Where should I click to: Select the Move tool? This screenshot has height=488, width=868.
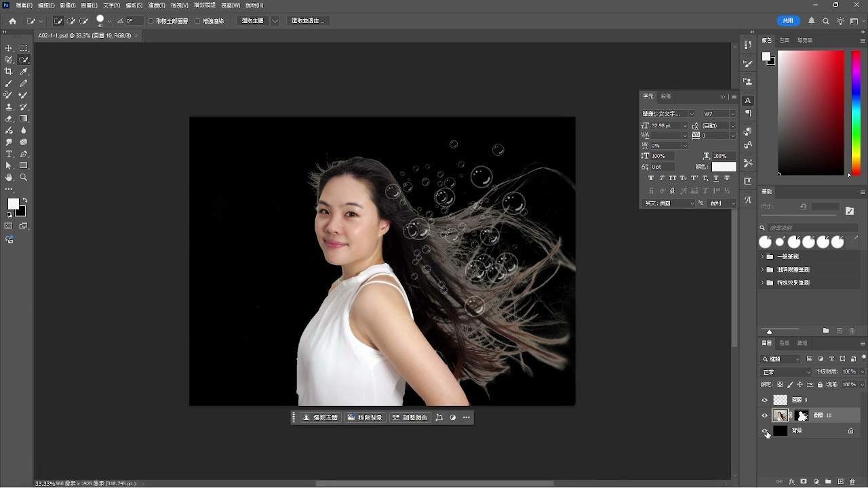point(9,48)
